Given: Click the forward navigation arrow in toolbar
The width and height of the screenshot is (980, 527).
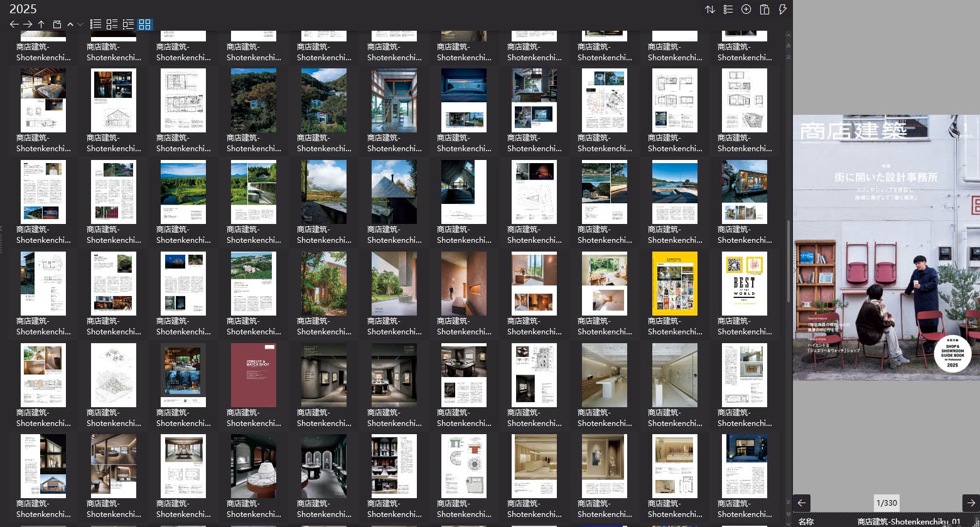Looking at the screenshot, I should click(28, 24).
